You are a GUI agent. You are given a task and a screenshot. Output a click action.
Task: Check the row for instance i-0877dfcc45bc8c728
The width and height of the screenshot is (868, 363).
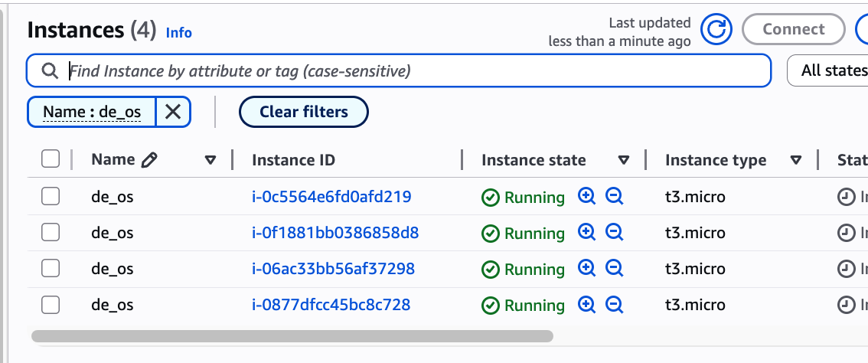click(51, 305)
